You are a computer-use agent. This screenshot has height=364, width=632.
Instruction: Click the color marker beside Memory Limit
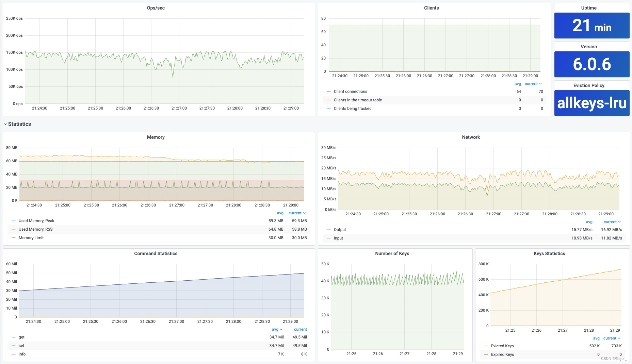[x=14, y=238]
